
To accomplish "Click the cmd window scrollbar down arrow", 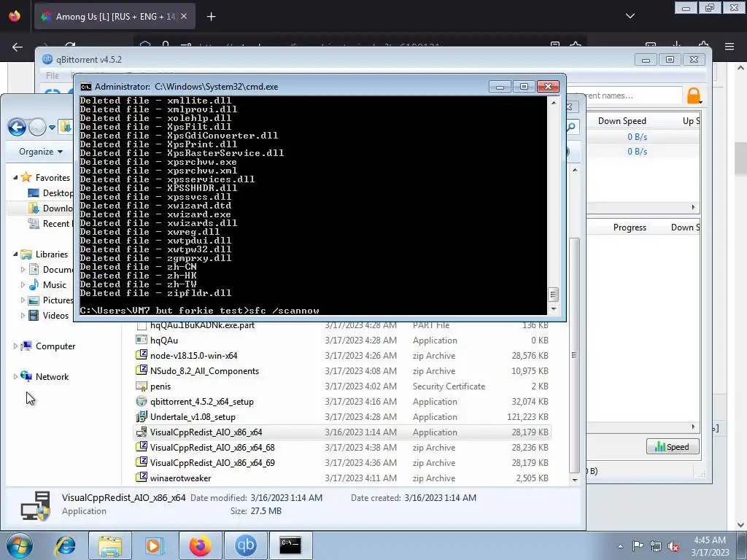I will tap(553, 309).
